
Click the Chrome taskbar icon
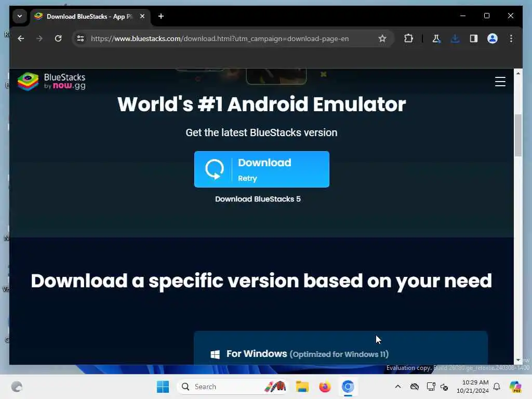tap(348, 387)
